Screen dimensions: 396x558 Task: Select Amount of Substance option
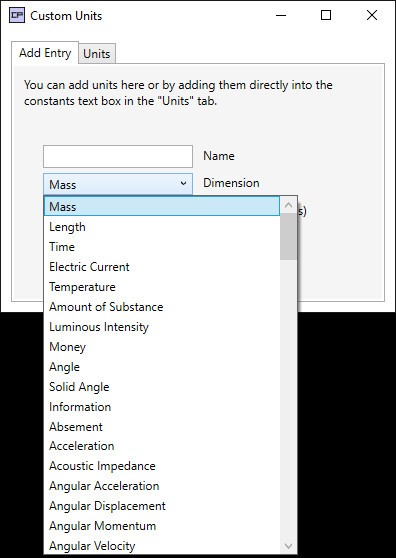[x=162, y=306]
